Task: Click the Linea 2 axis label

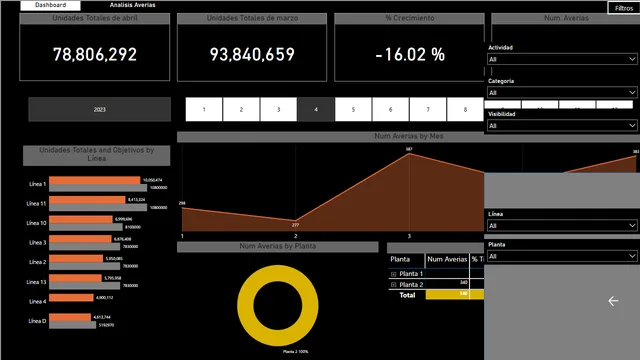Action: point(38,262)
